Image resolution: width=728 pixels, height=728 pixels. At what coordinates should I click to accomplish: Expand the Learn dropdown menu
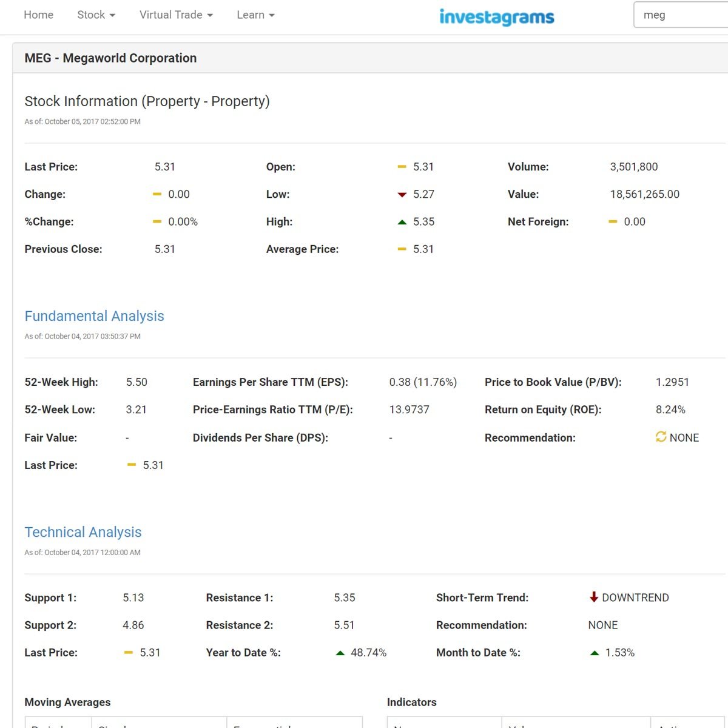(x=255, y=15)
